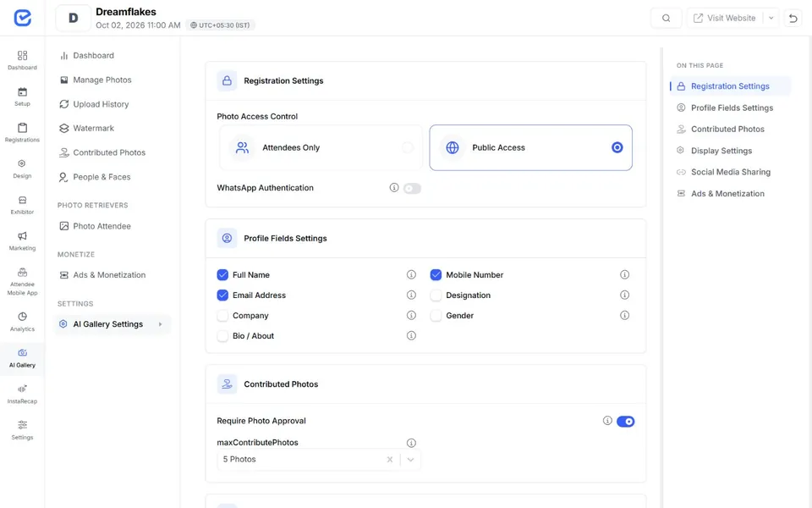Uncheck the Mobile Number checkbox
This screenshot has width=812, height=508.
[436, 274]
